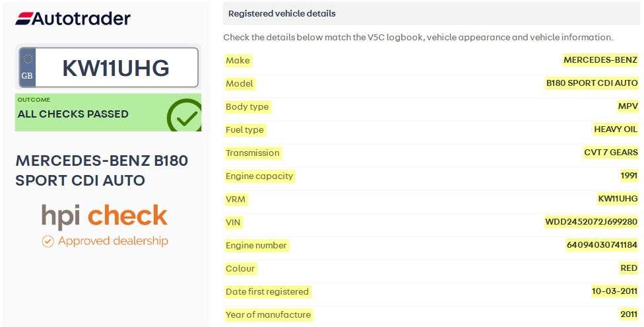This screenshot has width=644, height=327.
Task: Click the VIN number WDD2452072J699280
Action: click(x=591, y=222)
